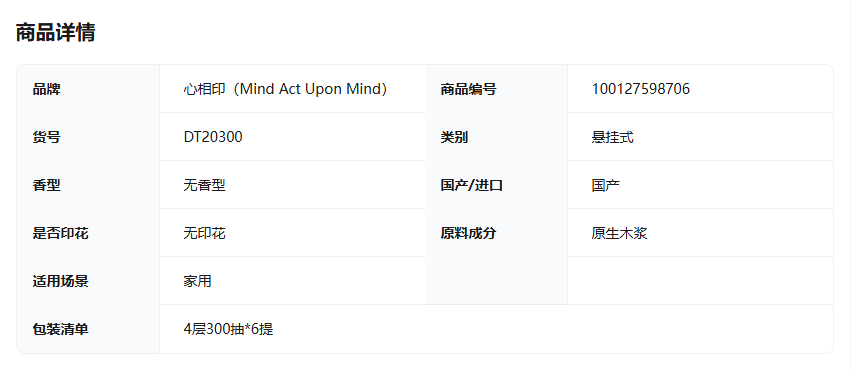851x370 pixels.
Task: Click the 原料成分 label
Action: [x=468, y=233]
